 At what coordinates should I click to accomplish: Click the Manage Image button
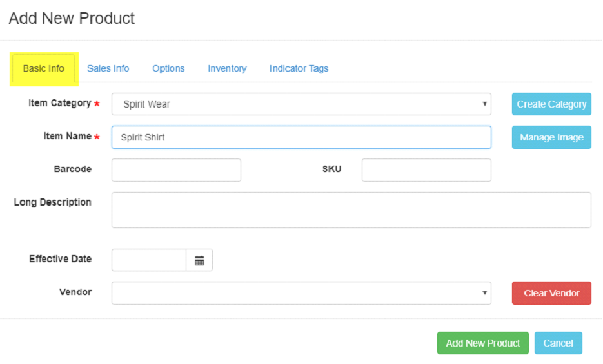tap(551, 137)
